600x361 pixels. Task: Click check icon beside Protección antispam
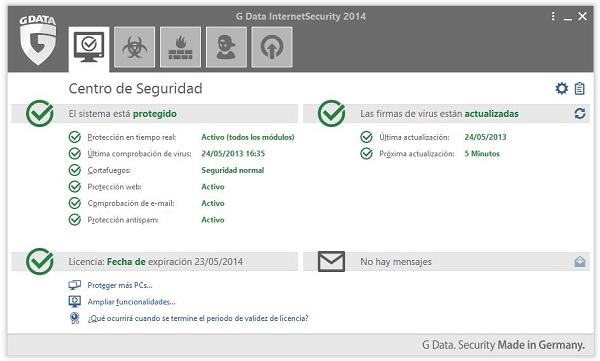[75, 220]
